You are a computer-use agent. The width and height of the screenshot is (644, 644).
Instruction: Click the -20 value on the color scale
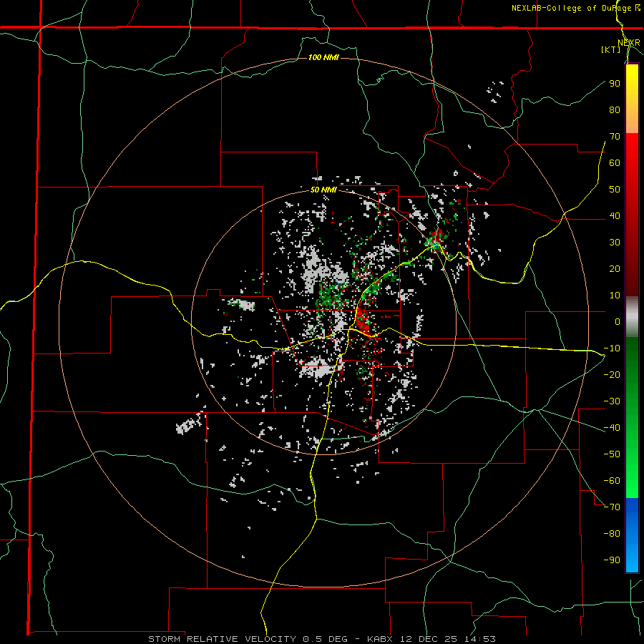[x=612, y=375]
